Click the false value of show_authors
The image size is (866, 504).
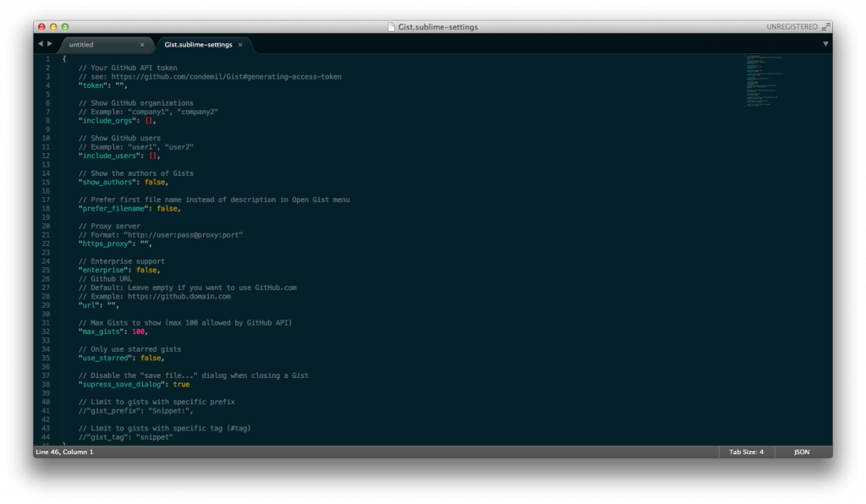point(155,182)
